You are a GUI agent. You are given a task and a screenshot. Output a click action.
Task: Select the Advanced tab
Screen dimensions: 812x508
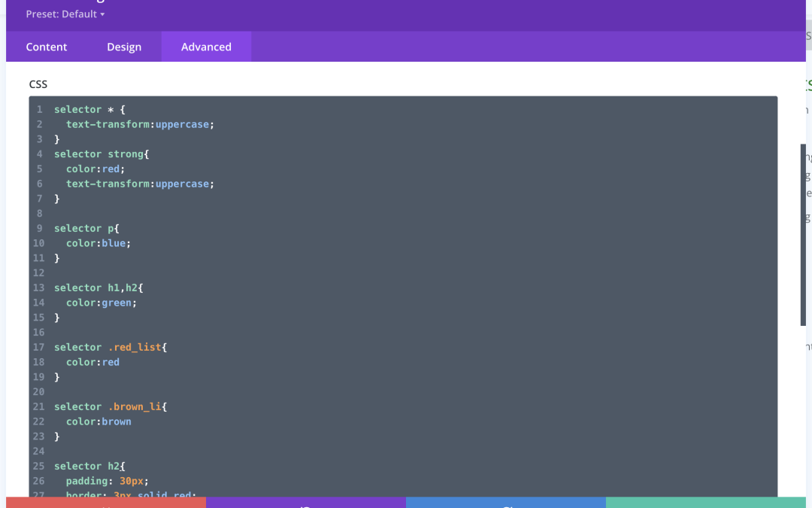[x=206, y=47]
